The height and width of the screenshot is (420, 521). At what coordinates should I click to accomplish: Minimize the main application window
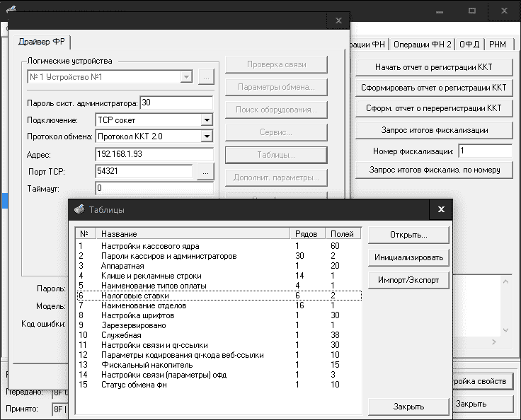coord(440,11)
